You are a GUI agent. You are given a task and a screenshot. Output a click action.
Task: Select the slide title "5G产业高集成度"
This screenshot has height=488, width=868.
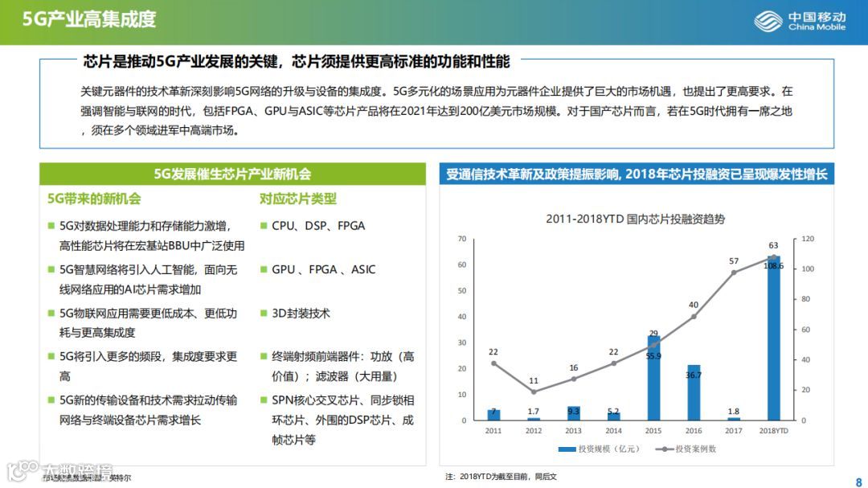tap(89, 19)
